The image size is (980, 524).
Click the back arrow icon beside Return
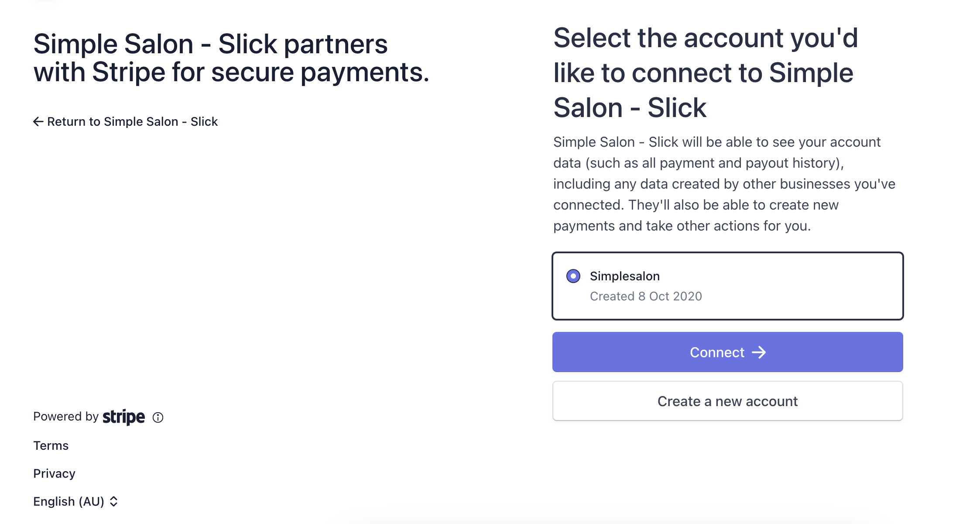coord(38,121)
